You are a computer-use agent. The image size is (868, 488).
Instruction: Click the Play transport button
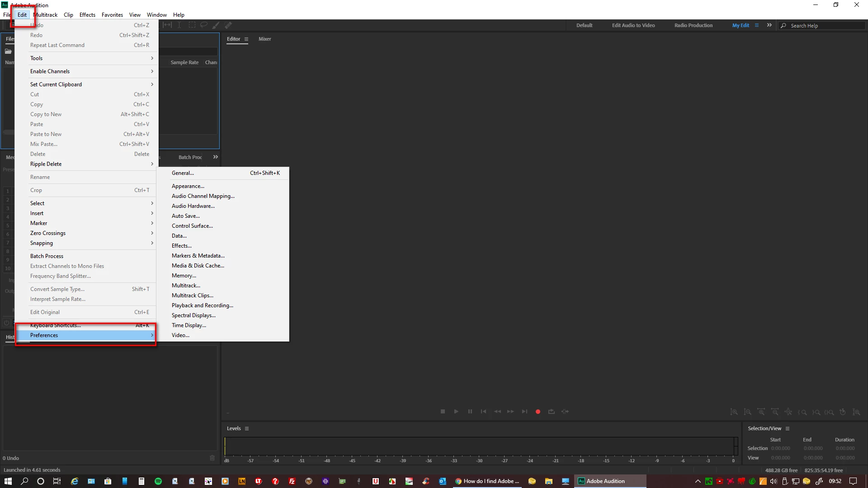tap(456, 412)
